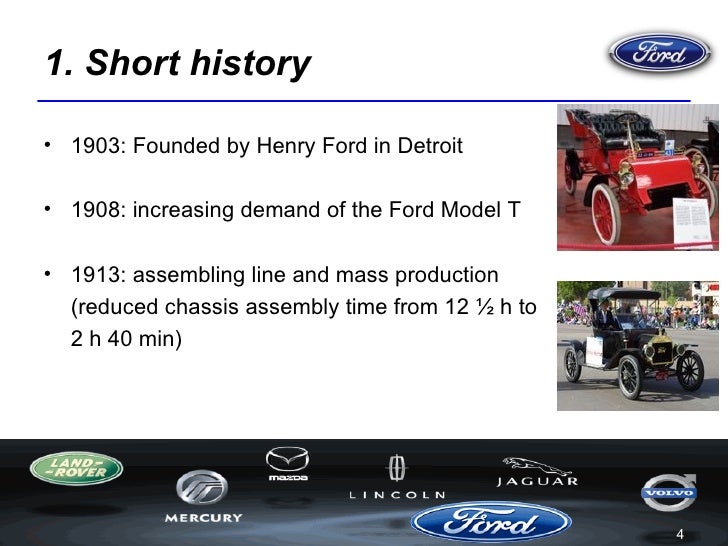Screen dimensions: 728x546
Task: Select the black Model T photo
Action: click(637, 345)
